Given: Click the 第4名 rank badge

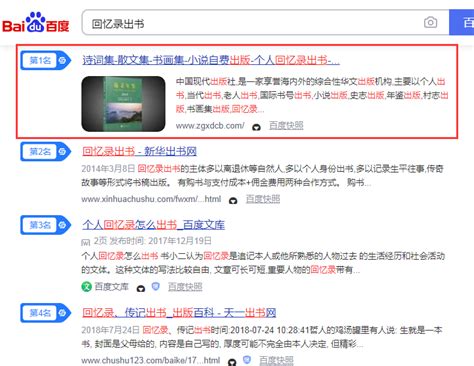Looking at the screenshot, I should point(45,313).
